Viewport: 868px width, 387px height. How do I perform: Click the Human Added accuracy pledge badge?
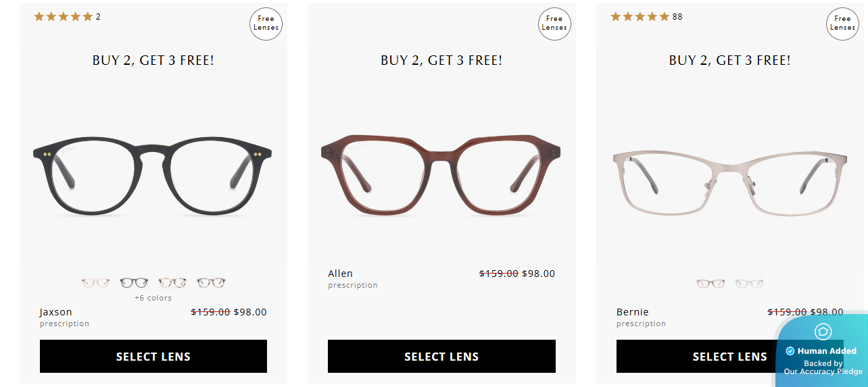822,351
